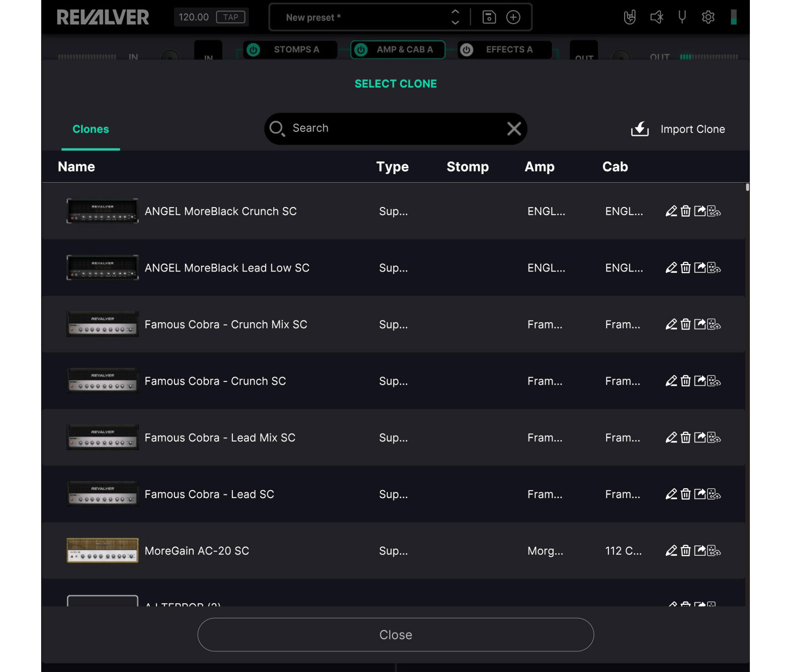Open the tuner fork icon
Screen dimensions: 791x672
pyautogui.click(x=682, y=17)
